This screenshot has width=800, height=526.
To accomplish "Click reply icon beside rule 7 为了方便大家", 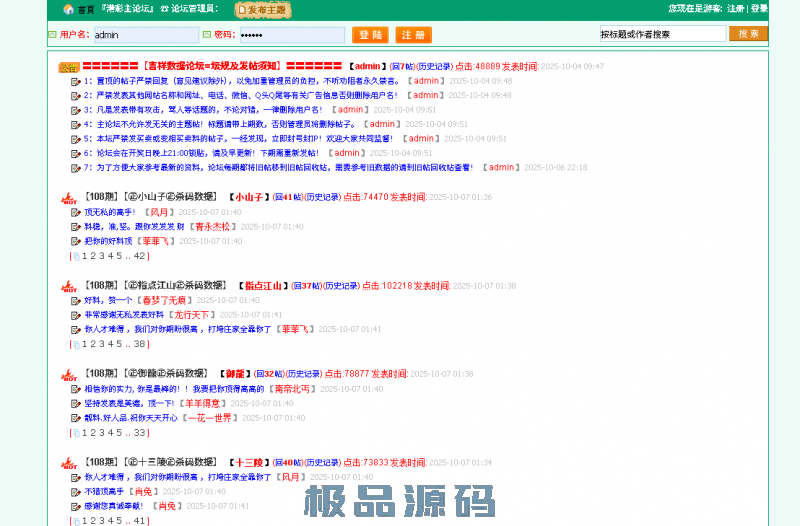I will point(76,168).
